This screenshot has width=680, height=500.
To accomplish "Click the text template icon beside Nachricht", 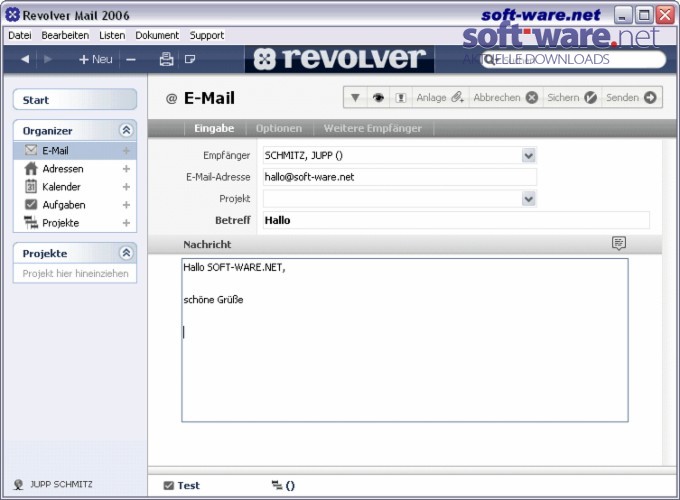I will click(x=619, y=243).
